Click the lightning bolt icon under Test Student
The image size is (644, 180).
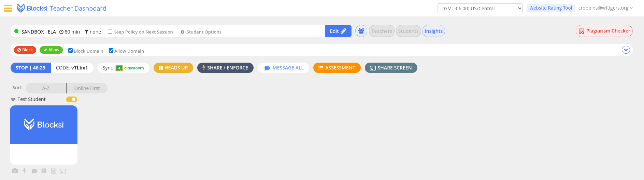point(25,171)
